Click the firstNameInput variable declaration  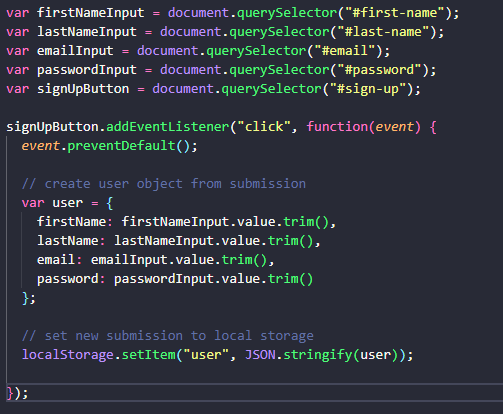click(91, 13)
